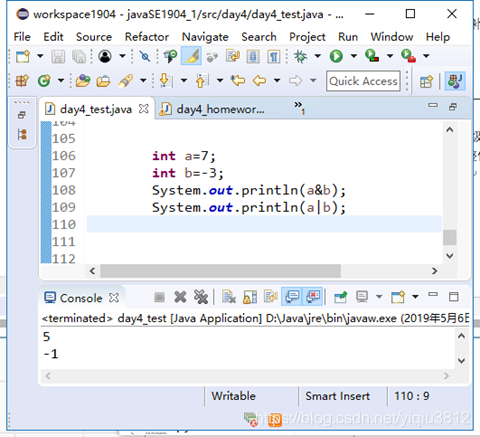
Task: Toggle the Skip All Breakpoints icon
Action: [145, 56]
